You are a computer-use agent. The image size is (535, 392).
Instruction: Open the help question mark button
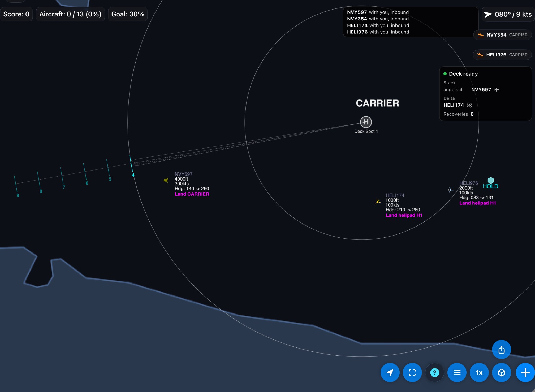pyautogui.click(x=434, y=373)
